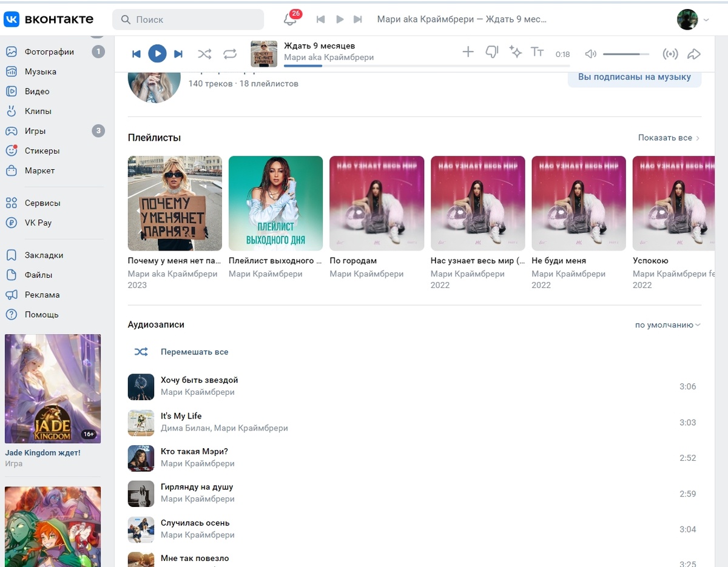Open the VK logo home link

pyautogui.click(x=49, y=19)
